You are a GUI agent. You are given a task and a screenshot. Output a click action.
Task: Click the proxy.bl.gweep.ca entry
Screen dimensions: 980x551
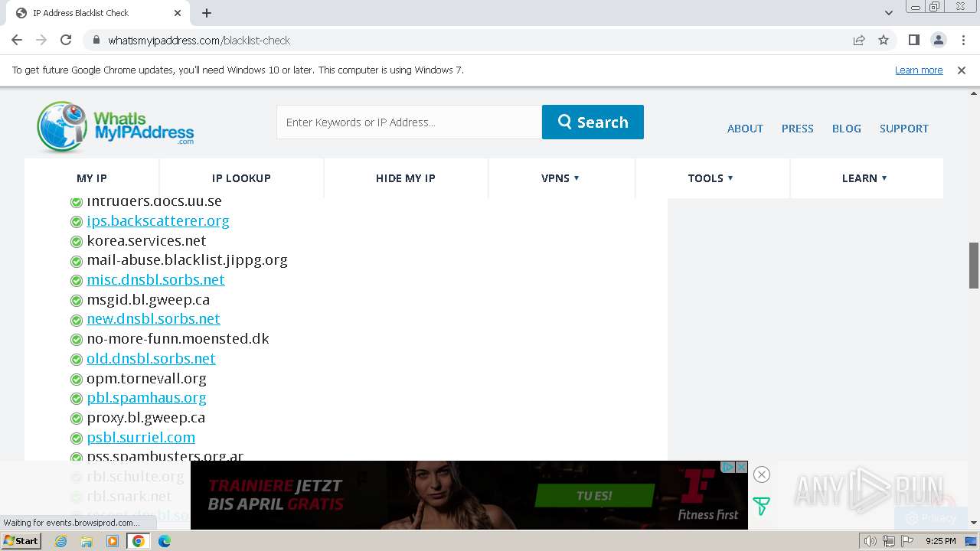(145, 418)
